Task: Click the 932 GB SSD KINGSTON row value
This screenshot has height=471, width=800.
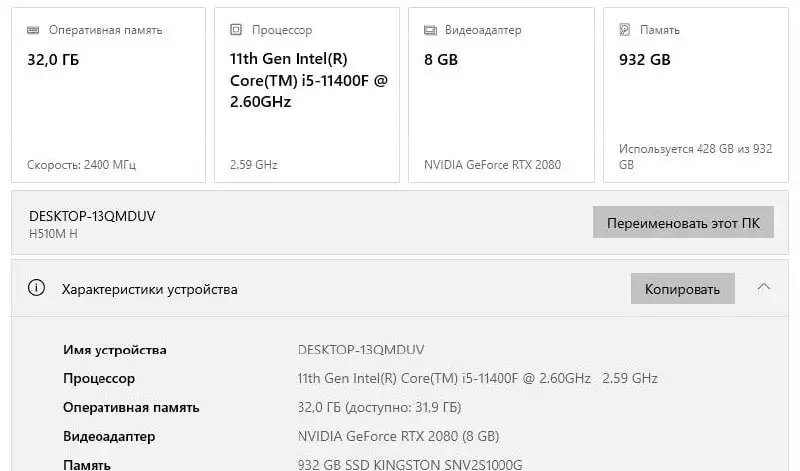Action: tap(410, 464)
